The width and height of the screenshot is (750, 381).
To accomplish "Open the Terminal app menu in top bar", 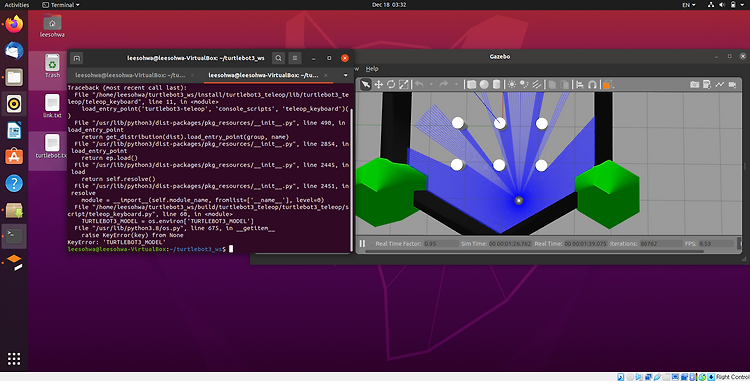I will point(61,5).
